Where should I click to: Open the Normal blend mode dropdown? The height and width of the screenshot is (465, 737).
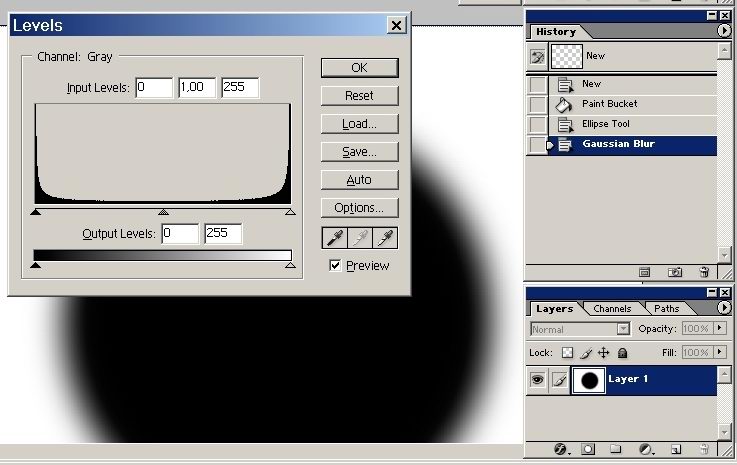pos(623,329)
